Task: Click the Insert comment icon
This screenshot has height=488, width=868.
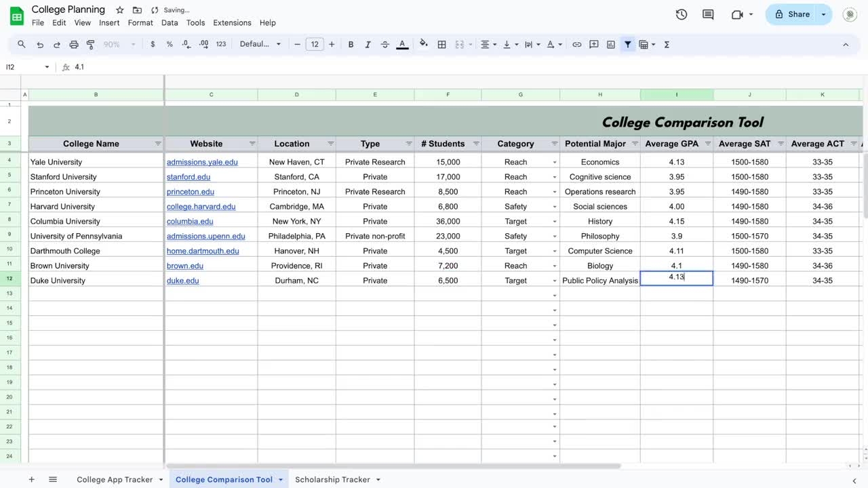Action: tap(593, 44)
